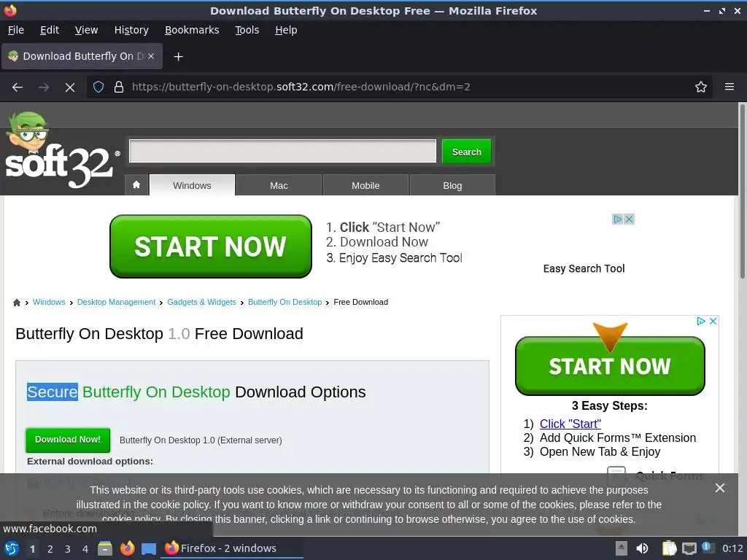This screenshot has width=747, height=560.
Task: Stop loading the page
Action: coord(70,87)
